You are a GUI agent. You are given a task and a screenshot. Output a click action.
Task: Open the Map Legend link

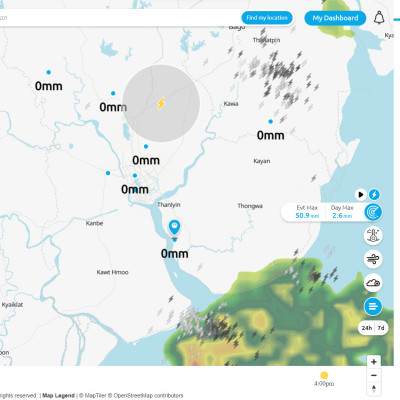(58, 395)
